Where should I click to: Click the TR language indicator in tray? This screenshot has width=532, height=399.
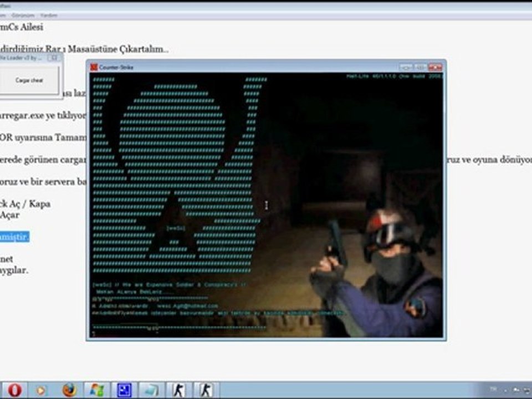pos(493,389)
